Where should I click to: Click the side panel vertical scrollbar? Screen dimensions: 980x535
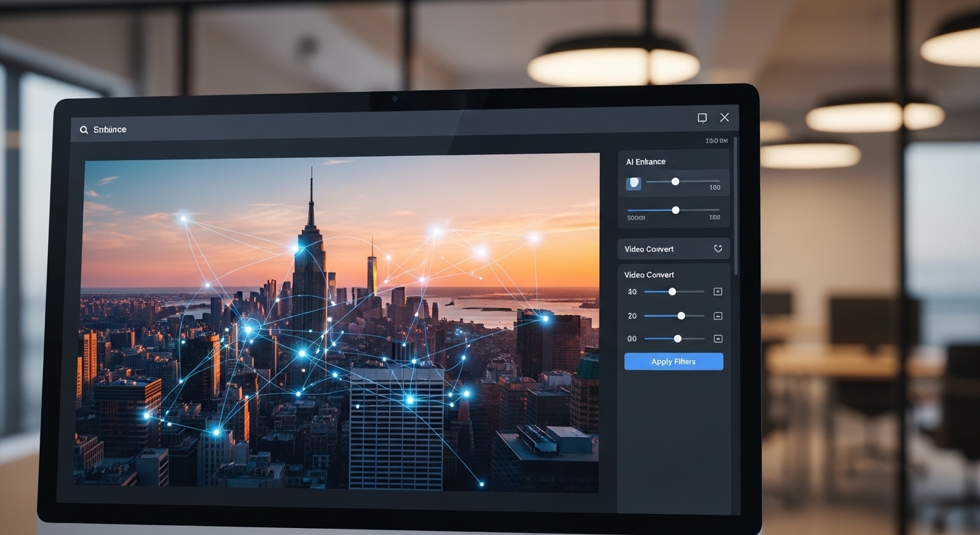[x=736, y=209]
